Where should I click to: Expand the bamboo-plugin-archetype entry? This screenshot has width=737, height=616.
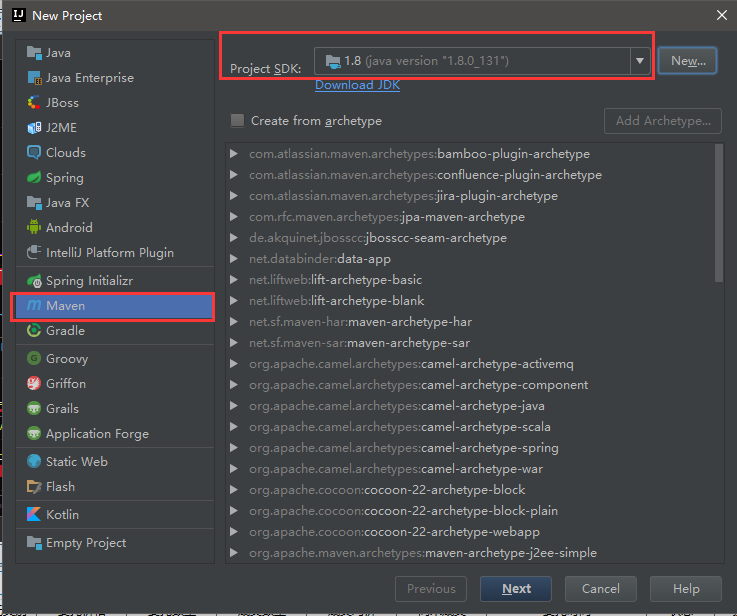(234, 154)
